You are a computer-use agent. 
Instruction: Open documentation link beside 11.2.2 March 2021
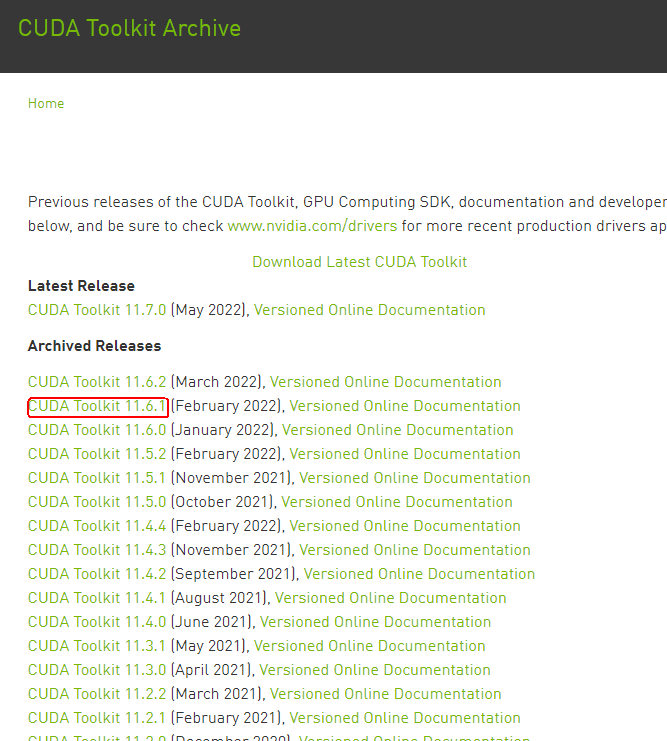click(386, 694)
